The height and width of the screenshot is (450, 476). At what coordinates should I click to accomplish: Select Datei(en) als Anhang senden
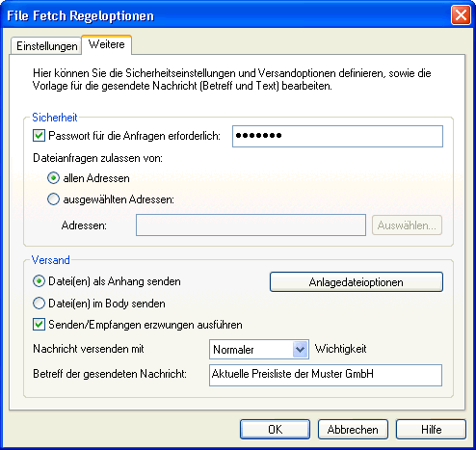39,281
